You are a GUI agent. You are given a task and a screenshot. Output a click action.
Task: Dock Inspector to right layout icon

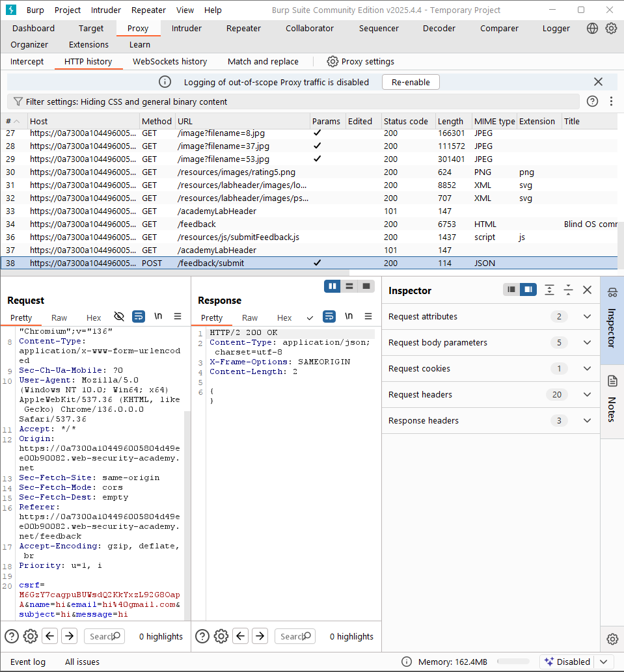[x=528, y=289]
